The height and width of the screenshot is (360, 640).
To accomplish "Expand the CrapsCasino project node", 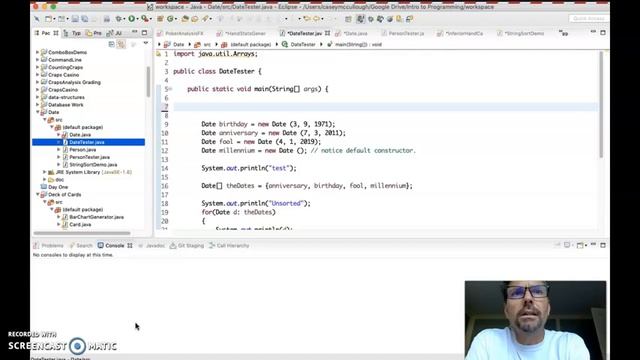I will coord(38,90).
